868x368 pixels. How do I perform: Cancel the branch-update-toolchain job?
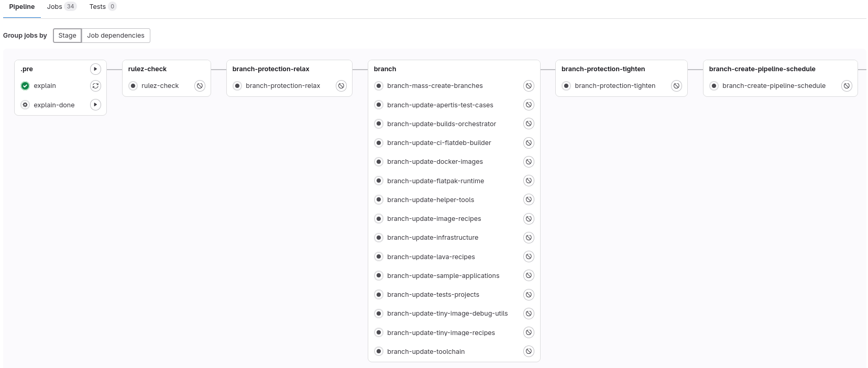(529, 352)
